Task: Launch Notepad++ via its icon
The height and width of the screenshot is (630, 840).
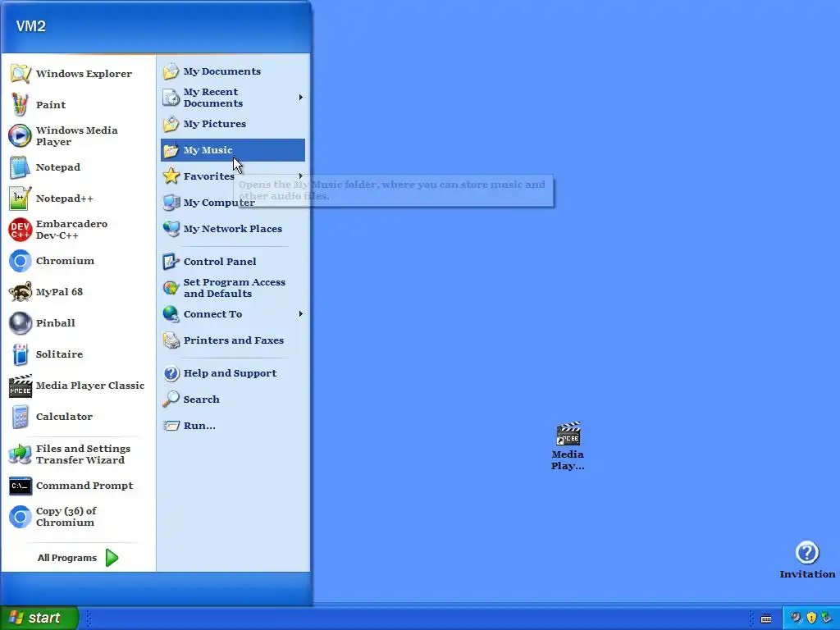Action: (x=21, y=199)
